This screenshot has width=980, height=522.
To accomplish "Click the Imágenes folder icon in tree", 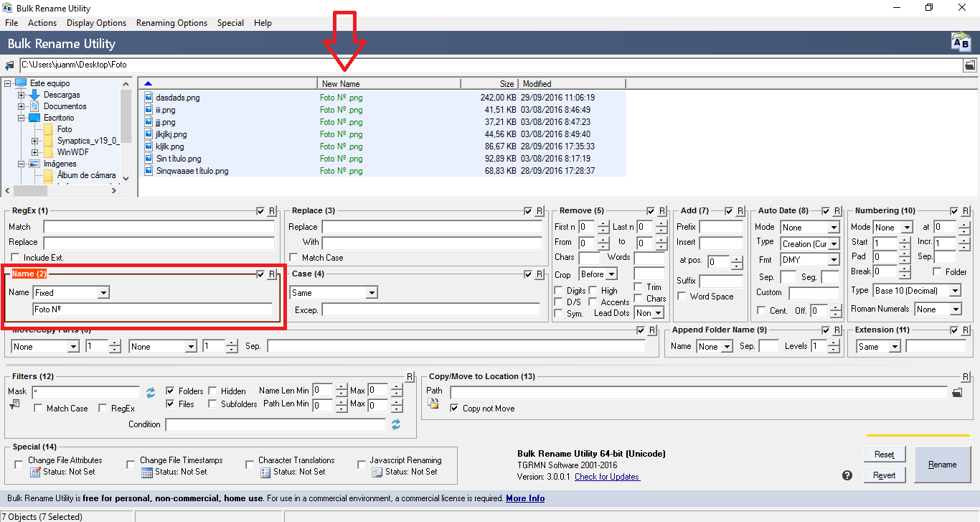I will coord(34,164).
